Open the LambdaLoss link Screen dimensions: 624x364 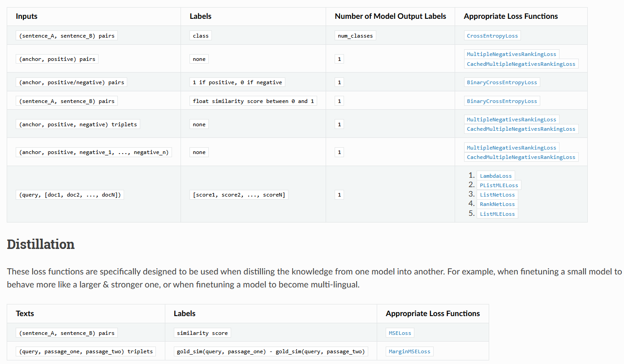[495, 176]
